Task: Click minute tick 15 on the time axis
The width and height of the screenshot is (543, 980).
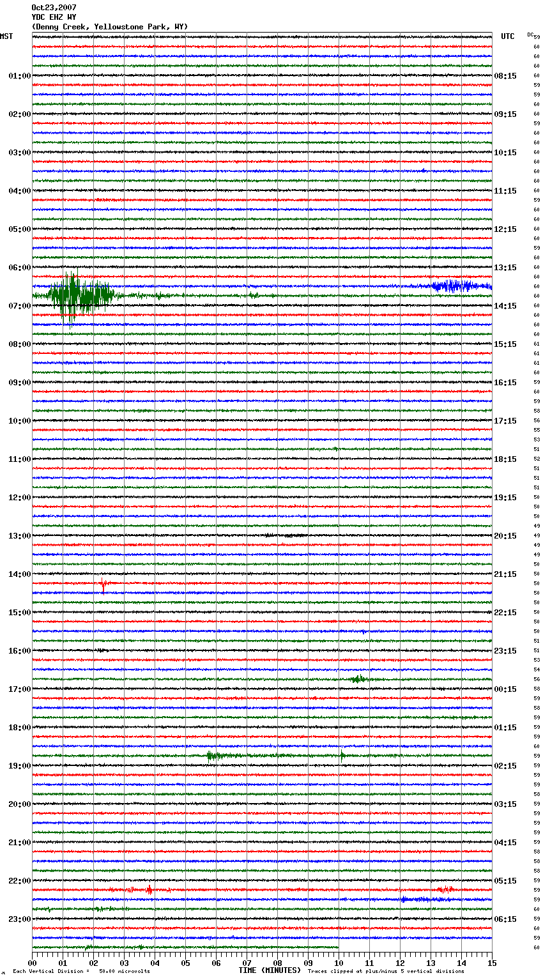Action: [492, 963]
